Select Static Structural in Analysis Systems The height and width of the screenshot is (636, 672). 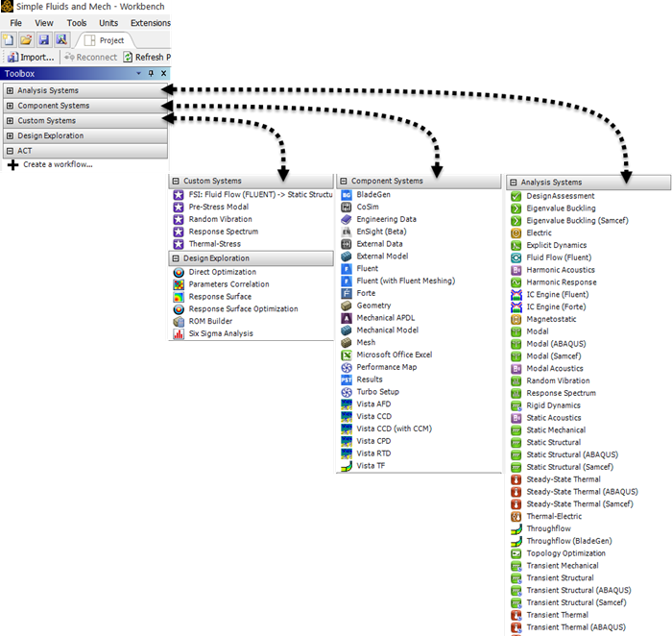[553, 443]
